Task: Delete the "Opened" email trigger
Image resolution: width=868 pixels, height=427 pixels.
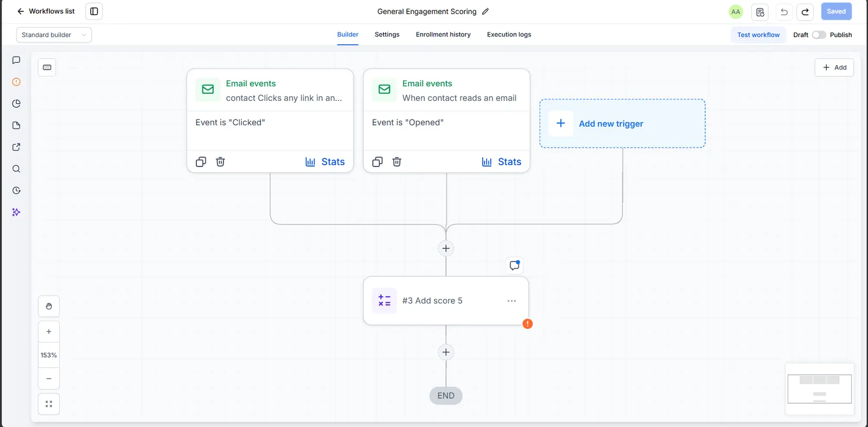Action: pyautogui.click(x=397, y=162)
